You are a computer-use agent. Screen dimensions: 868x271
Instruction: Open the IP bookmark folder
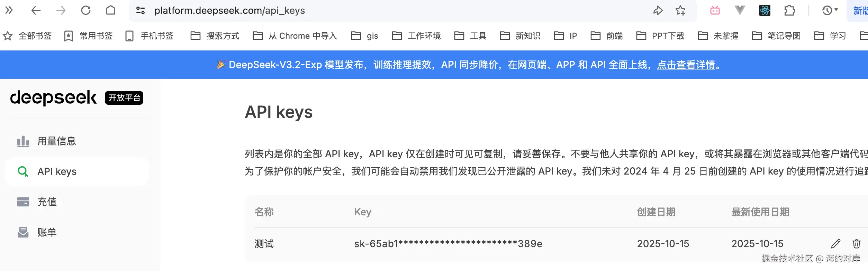pos(566,36)
